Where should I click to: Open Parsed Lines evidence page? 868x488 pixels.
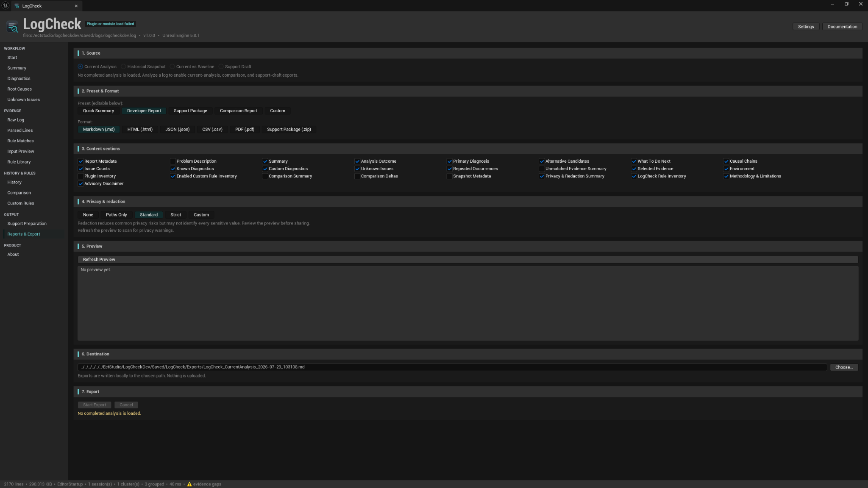tap(20, 130)
